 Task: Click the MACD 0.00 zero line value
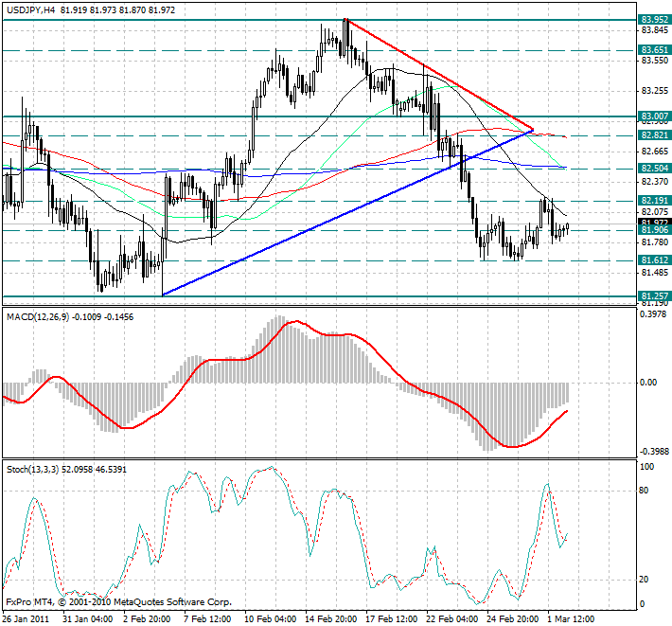click(648, 383)
